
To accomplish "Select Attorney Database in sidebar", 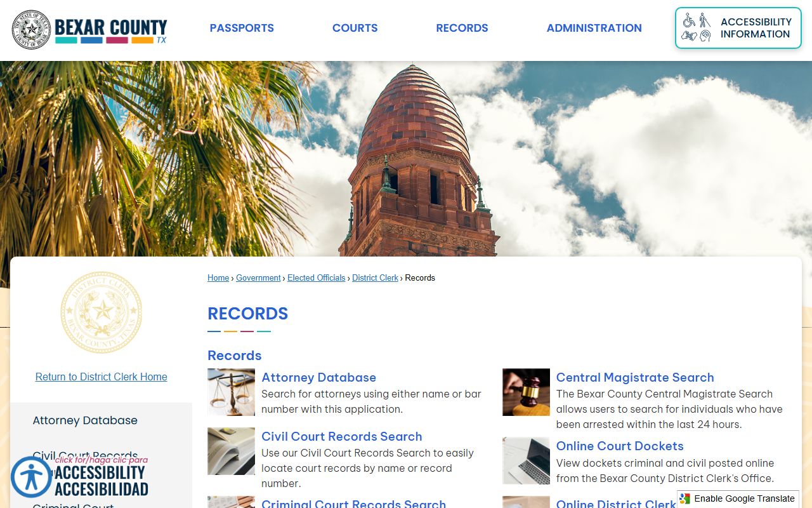I will tap(85, 420).
